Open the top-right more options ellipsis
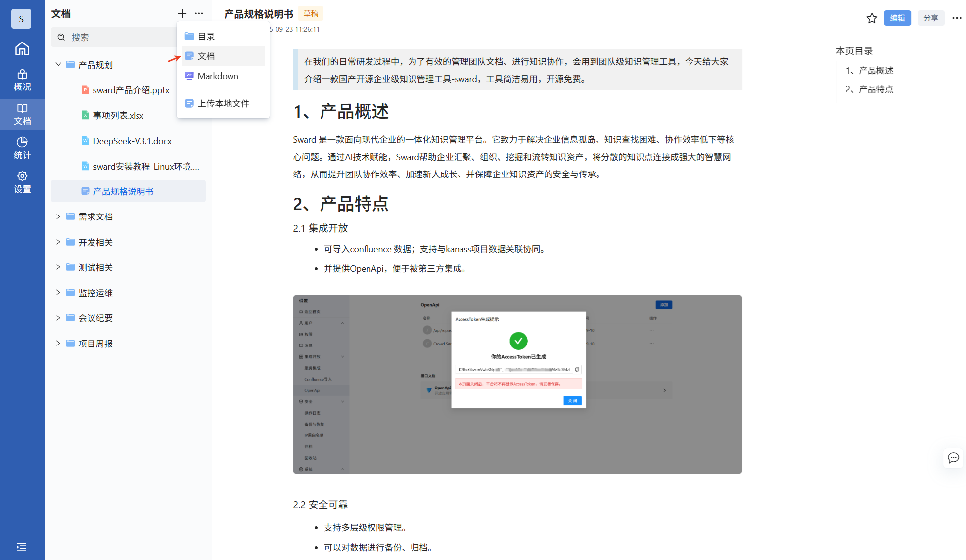966x560 pixels. point(957,18)
